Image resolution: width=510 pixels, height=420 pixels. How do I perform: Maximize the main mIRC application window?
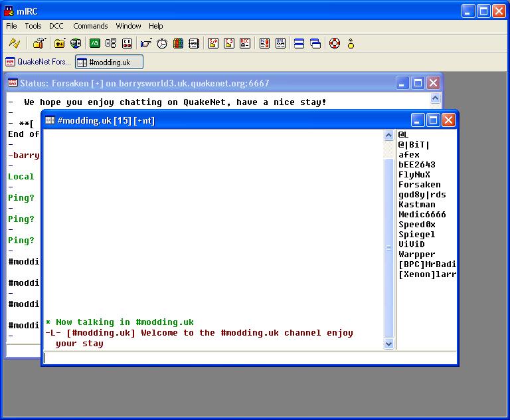tap(483, 11)
